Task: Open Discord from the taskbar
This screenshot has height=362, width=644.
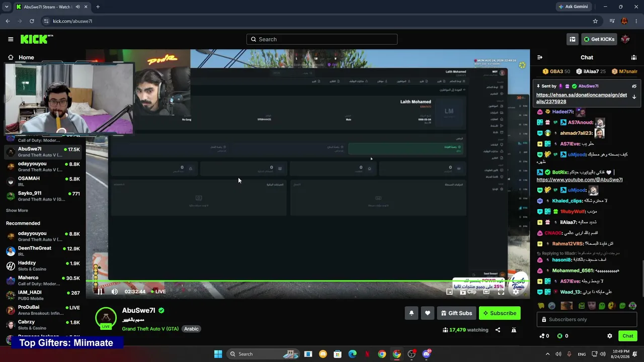Action: [x=427, y=354]
